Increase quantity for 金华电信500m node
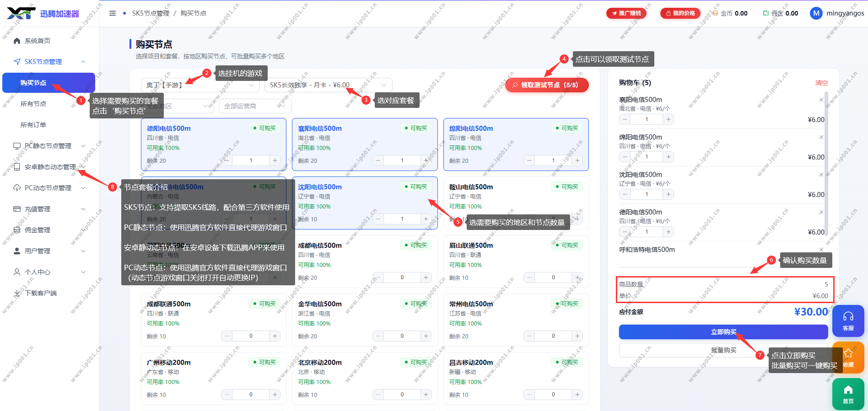 point(426,336)
